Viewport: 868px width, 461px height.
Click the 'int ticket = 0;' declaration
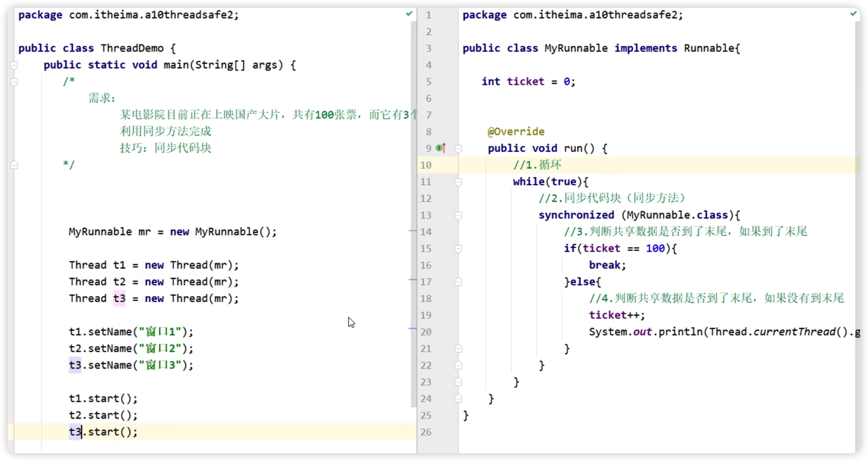pos(528,82)
